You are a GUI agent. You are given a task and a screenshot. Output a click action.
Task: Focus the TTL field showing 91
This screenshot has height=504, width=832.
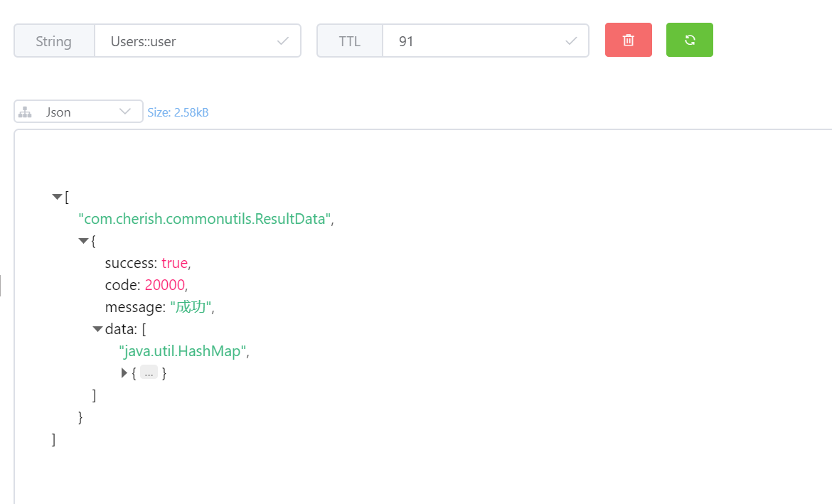pos(476,41)
